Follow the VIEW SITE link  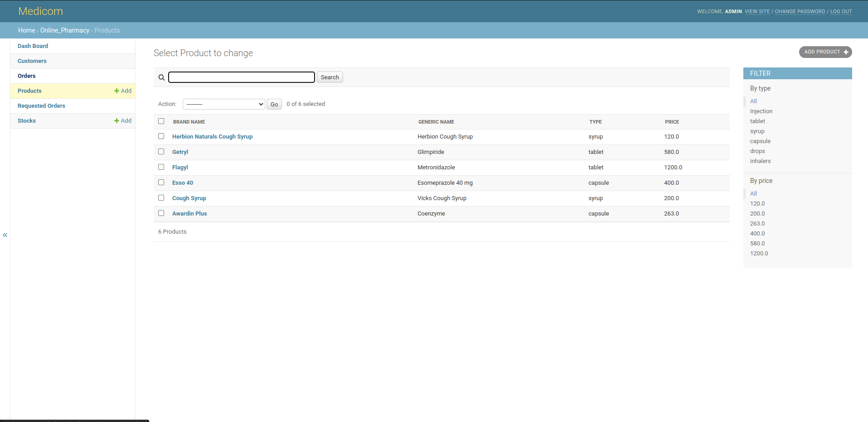[757, 11]
